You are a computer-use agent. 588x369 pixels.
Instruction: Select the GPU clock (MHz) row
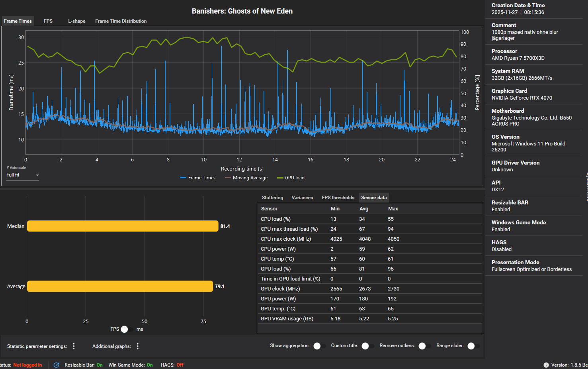point(370,289)
